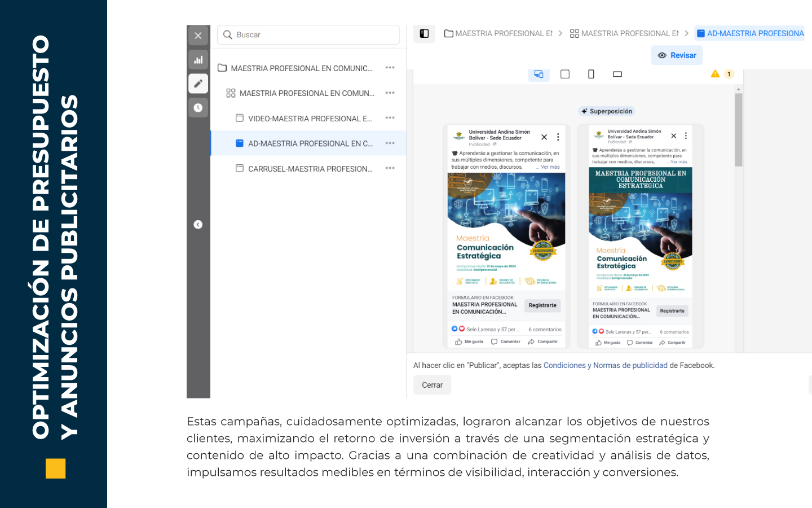Select the VIDEO-MAESTRIA PROFESIONAL ad
This screenshot has width=812, height=508.
coord(304,119)
